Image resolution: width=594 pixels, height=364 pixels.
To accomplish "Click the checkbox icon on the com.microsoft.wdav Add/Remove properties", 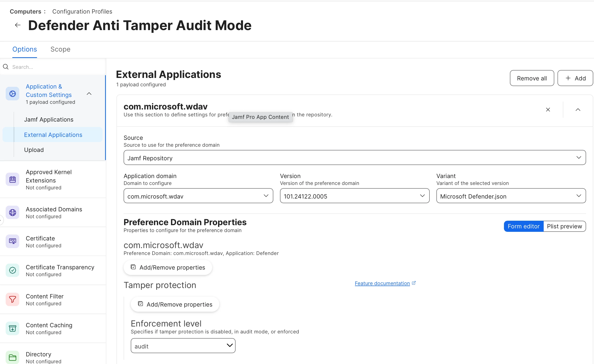I will 133,267.
